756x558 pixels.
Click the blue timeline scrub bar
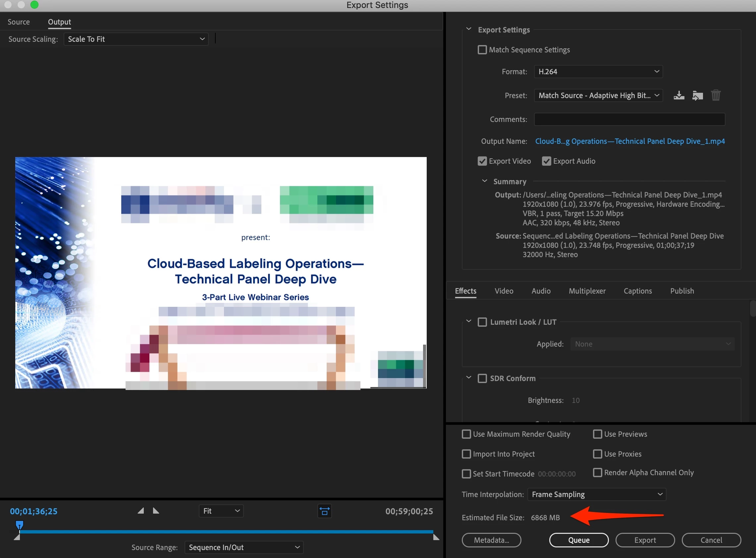click(x=226, y=531)
